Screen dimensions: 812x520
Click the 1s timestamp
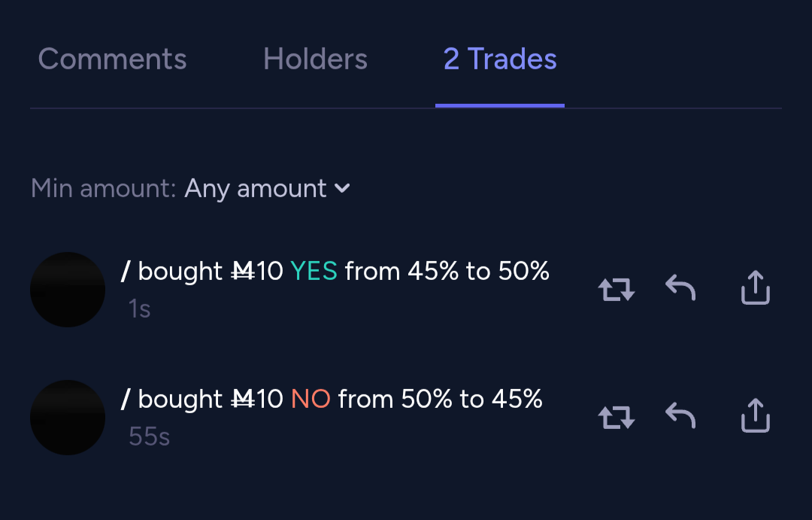click(140, 309)
